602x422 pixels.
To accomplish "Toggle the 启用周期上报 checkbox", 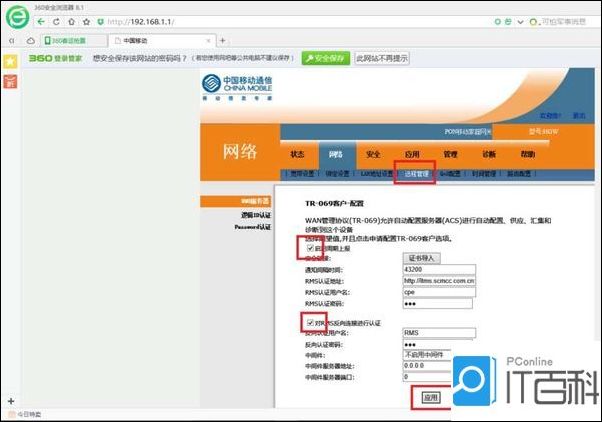I will point(310,248).
